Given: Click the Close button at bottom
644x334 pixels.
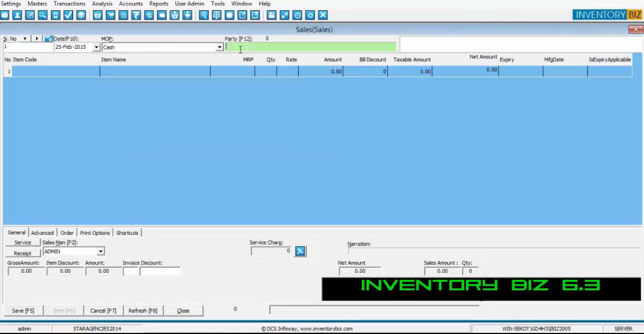Looking at the screenshot, I should pos(183,311).
